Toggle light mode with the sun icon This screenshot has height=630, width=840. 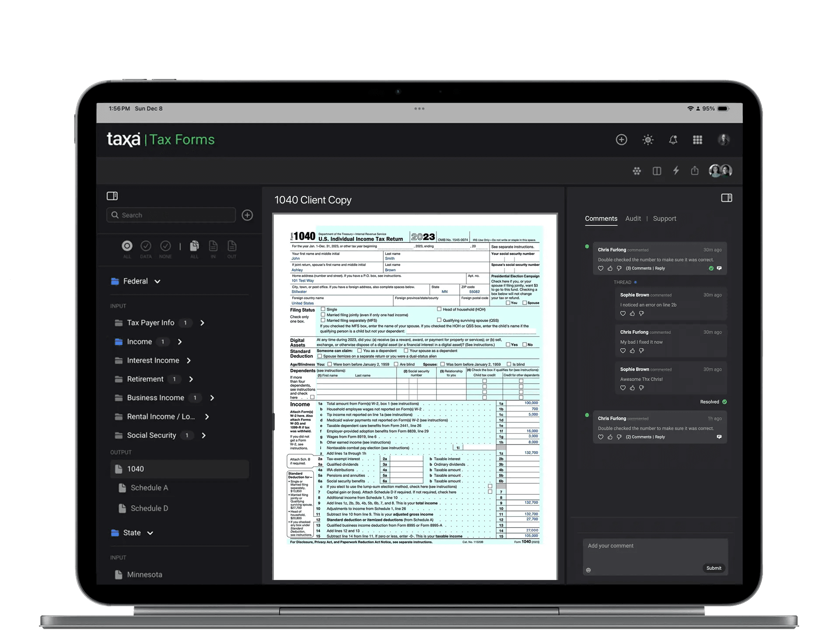[648, 140]
